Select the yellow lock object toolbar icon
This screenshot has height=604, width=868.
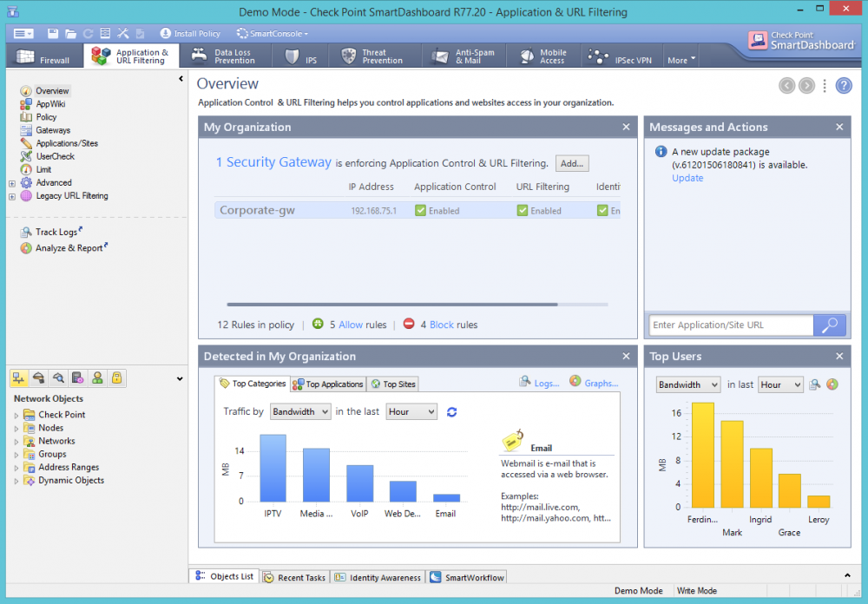point(117,378)
